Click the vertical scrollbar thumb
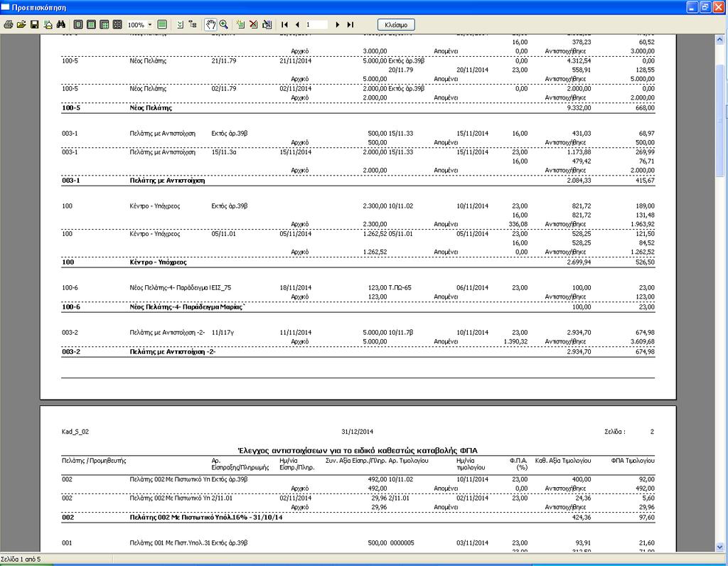 (x=719, y=119)
